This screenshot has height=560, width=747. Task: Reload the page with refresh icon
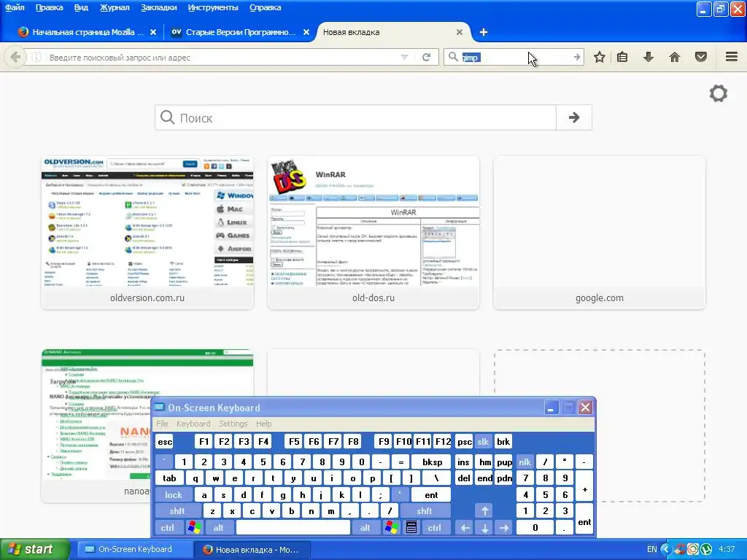[426, 57]
